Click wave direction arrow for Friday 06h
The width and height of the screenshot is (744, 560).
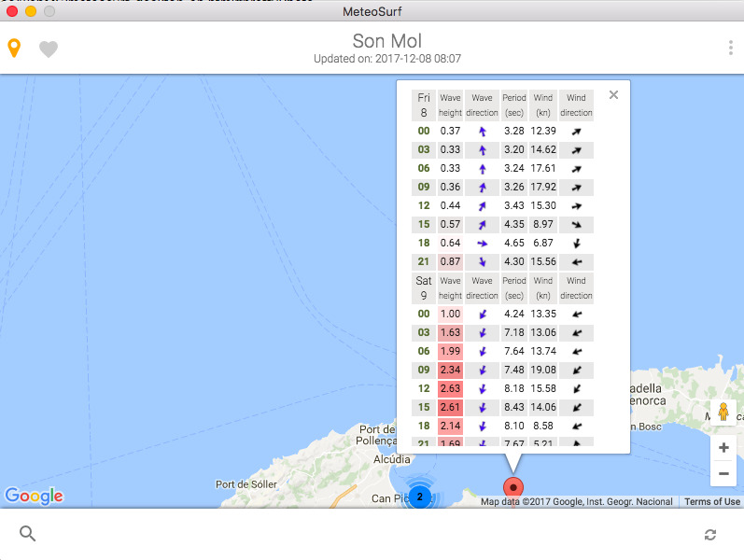[482, 169]
